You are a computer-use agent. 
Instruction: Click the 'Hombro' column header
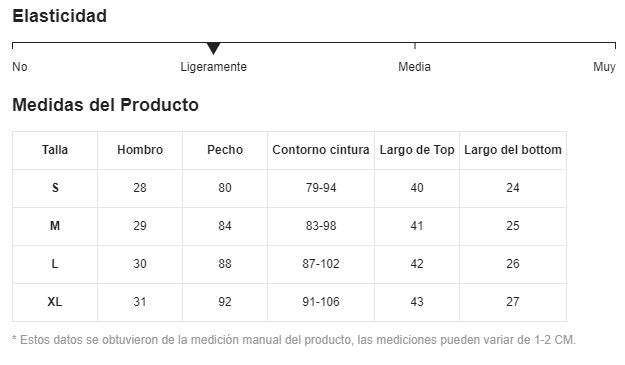[140, 150]
